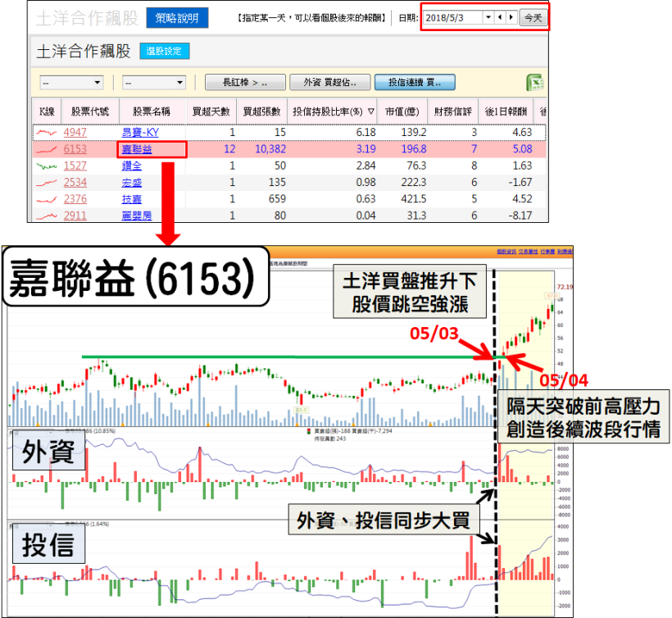
Task: Select the 196.8 市值 cell
Action: [x=414, y=149]
